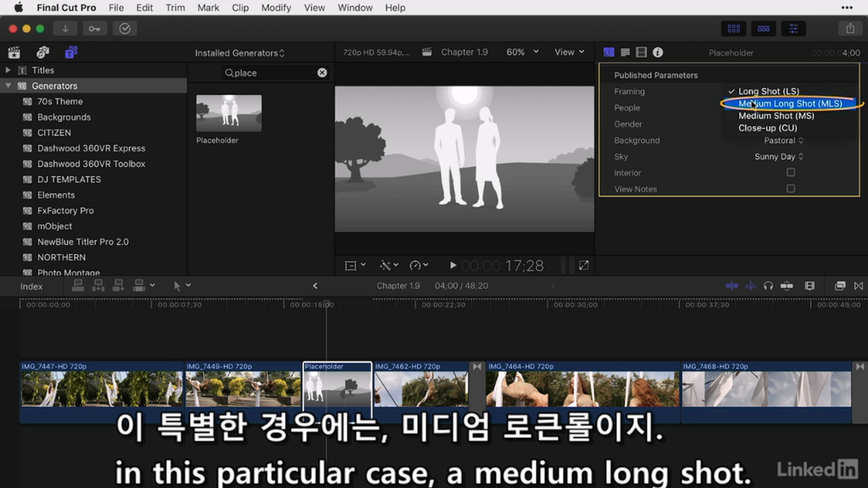Select the FxFactory Pro category
Viewport: 868px width, 488px height.
pos(65,211)
